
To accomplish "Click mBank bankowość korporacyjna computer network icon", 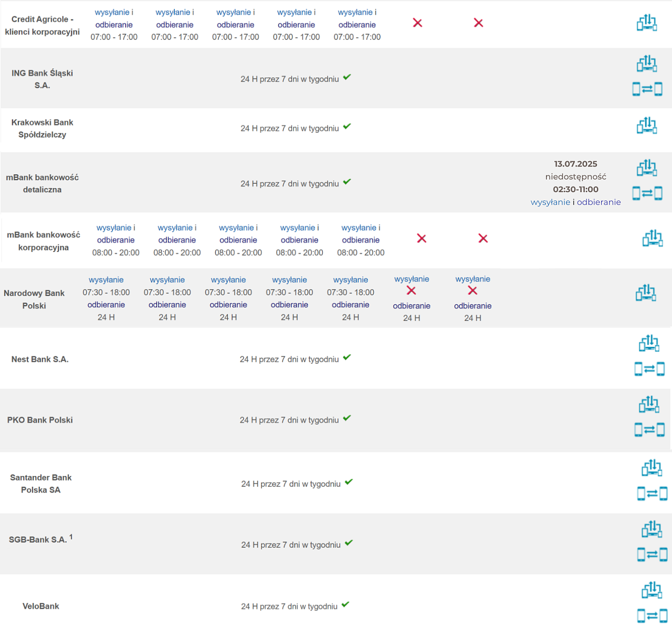I will tap(653, 238).
